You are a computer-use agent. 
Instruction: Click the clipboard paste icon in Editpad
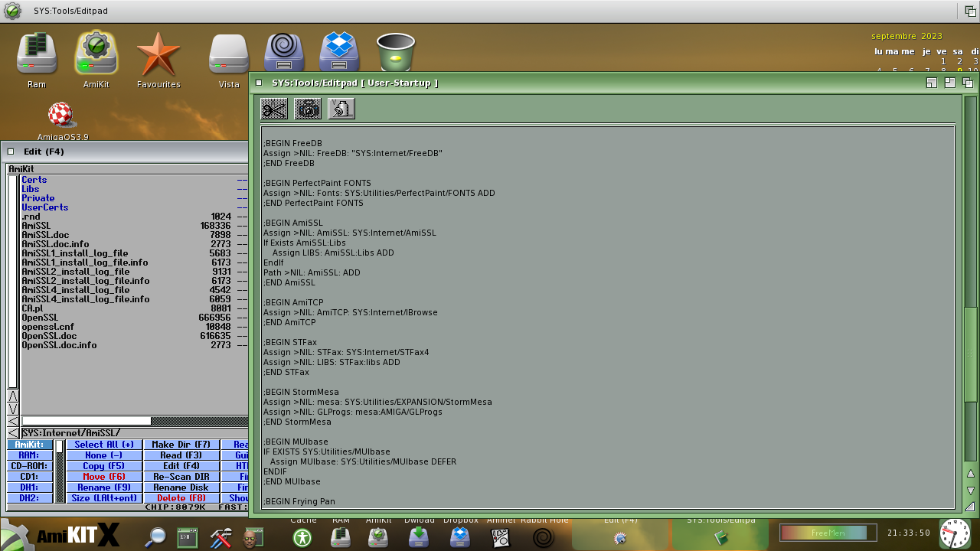(x=341, y=109)
